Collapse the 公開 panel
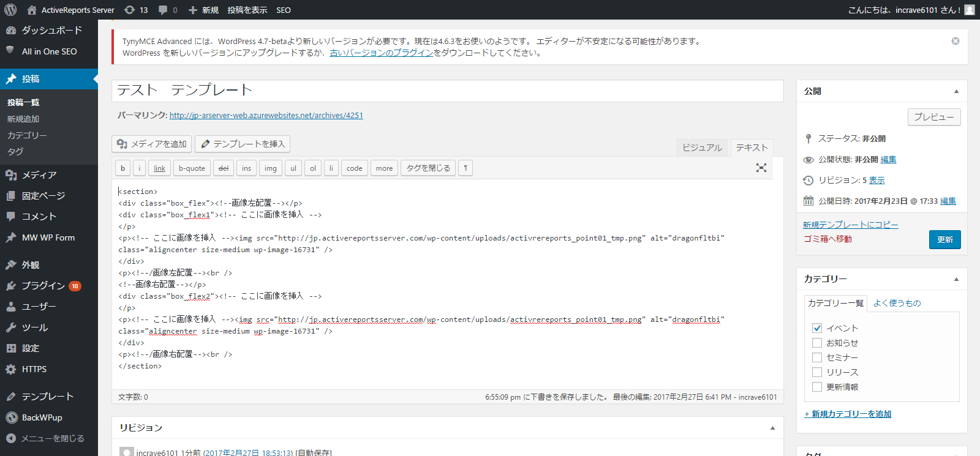The width and height of the screenshot is (980, 456). (956, 91)
